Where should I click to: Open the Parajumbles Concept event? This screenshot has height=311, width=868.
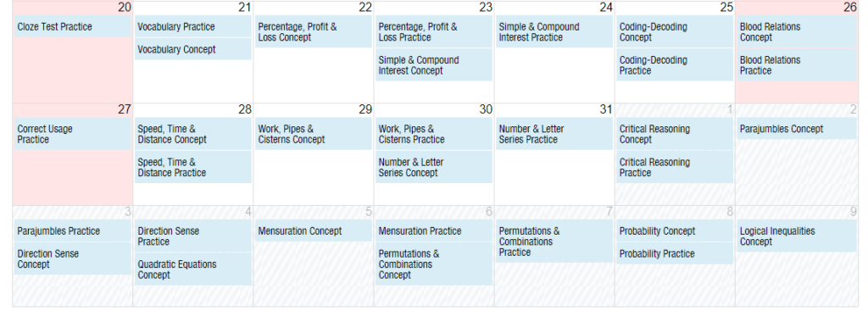click(797, 129)
